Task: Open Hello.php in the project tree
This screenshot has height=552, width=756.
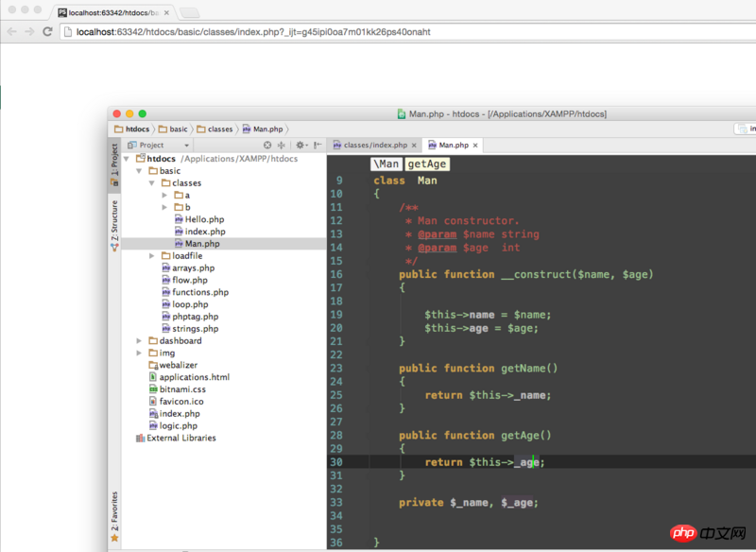Action: pos(202,219)
